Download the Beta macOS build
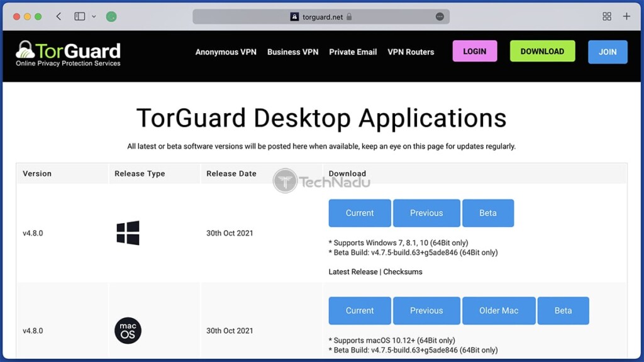 (563, 310)
